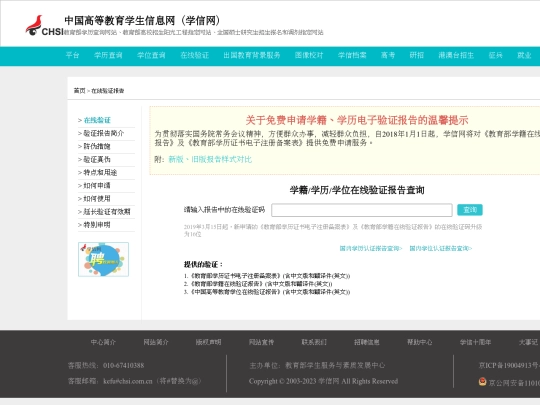Open 延长验证有效期 sidebar link

pyautogui.click(x=107, y=212)
